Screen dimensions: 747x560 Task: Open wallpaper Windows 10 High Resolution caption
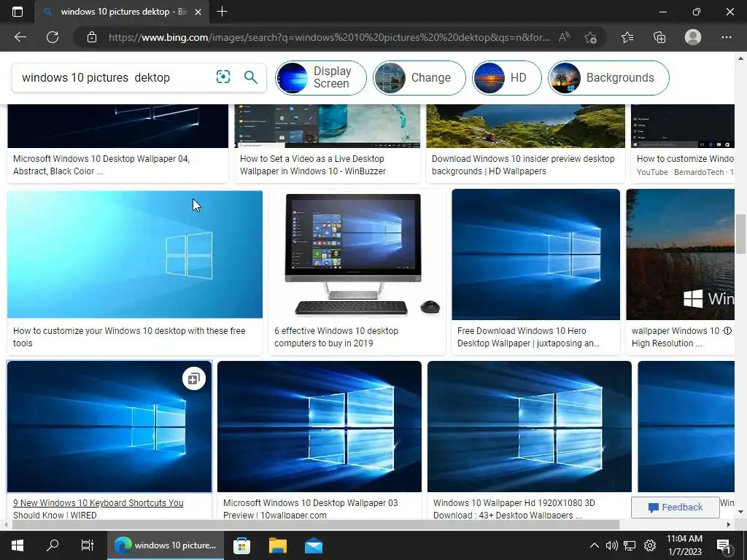[676, 337]
